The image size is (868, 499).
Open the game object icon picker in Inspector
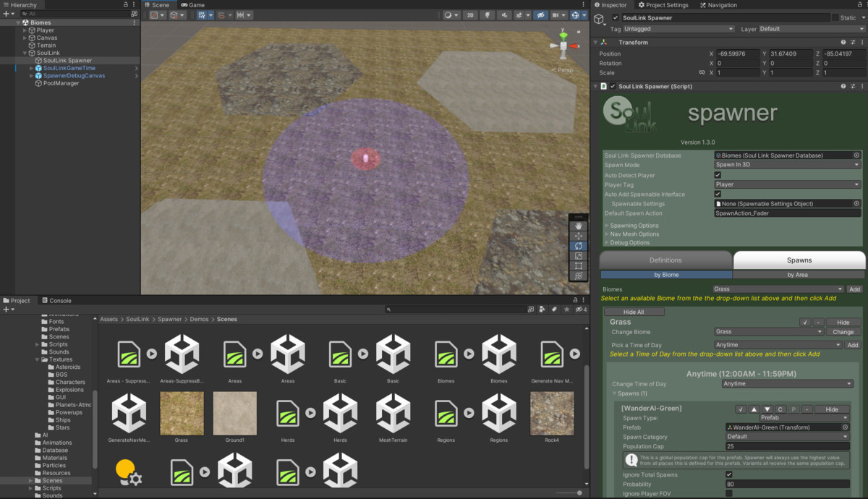tap(600, 20)
